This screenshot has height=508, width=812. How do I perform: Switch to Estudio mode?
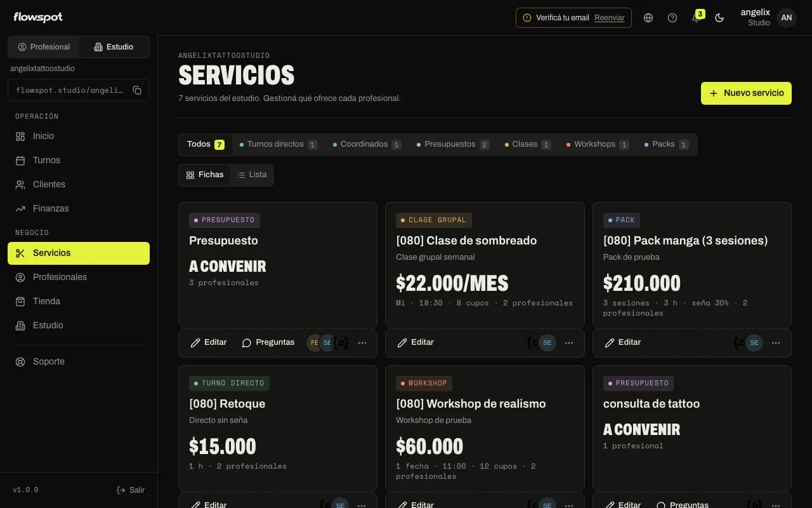pos(114,47)
